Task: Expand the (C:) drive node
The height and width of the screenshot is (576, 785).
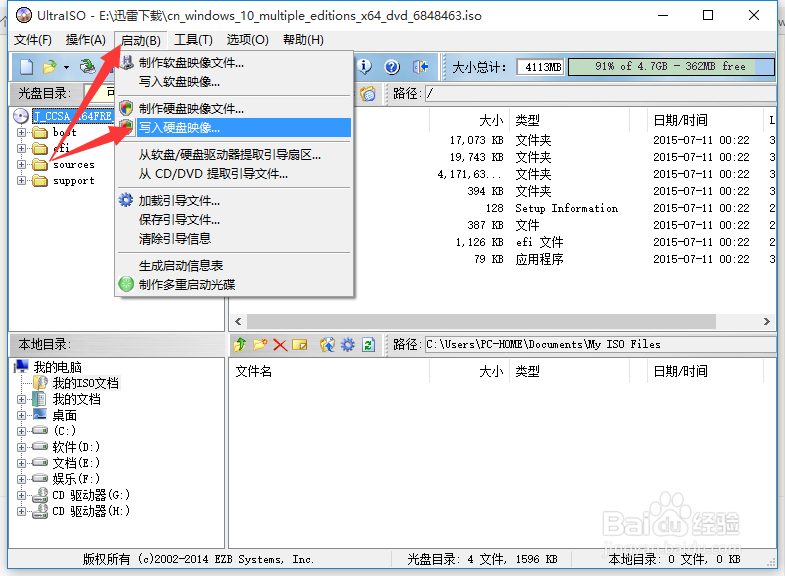Action: pos(21,431)
